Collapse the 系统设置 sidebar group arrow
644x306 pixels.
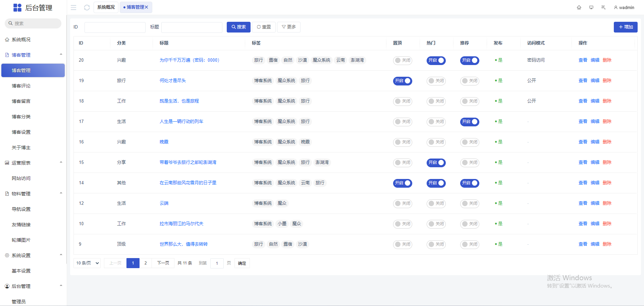pos(61,255)
